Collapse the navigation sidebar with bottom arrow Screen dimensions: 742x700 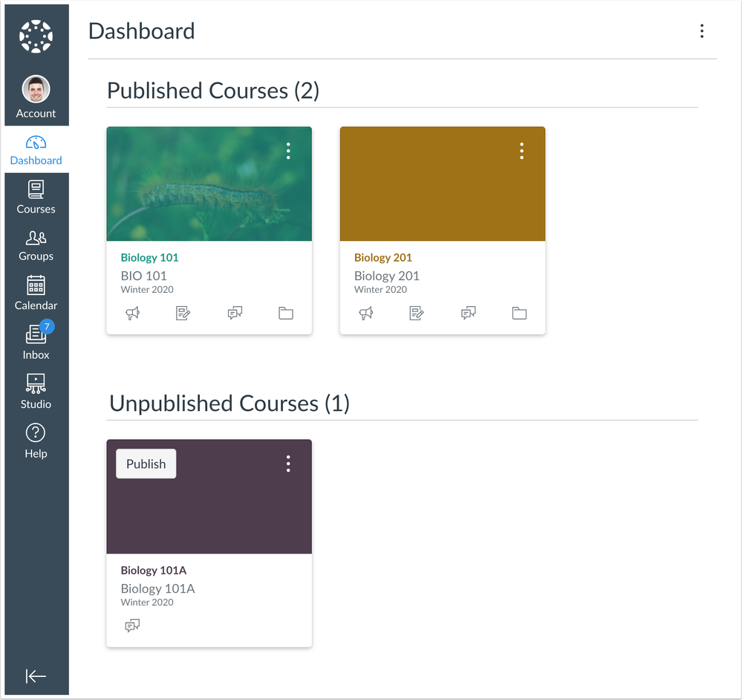tap(36, 675)
